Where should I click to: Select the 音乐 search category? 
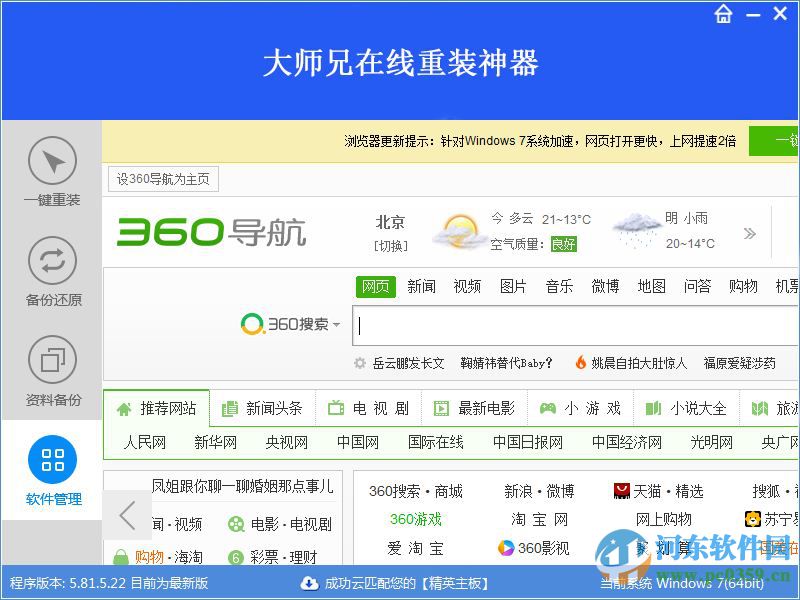click(559, 286)
